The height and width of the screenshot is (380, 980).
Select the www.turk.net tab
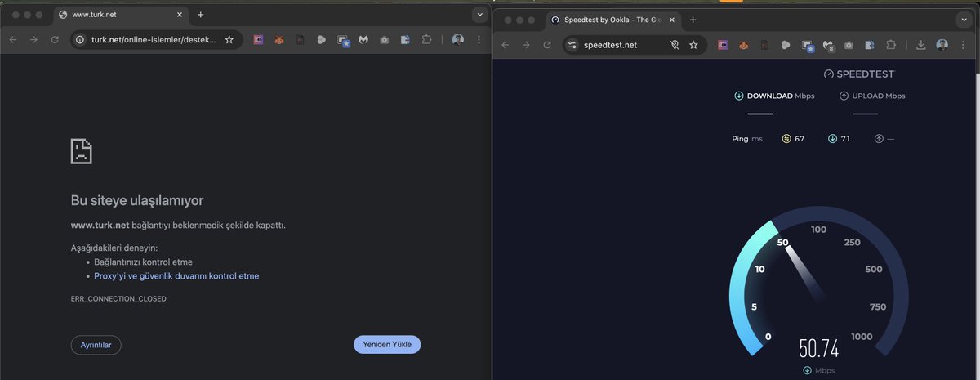pyautogui.click(x=121, y=15)
